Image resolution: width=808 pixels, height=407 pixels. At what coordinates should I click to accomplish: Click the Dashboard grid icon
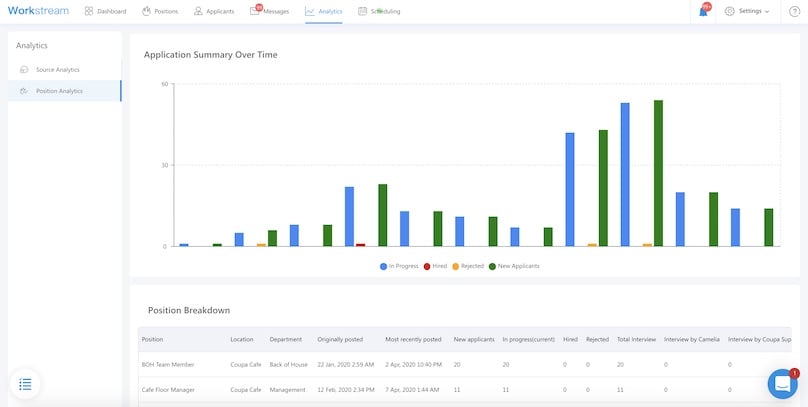[x=89, y=11]
